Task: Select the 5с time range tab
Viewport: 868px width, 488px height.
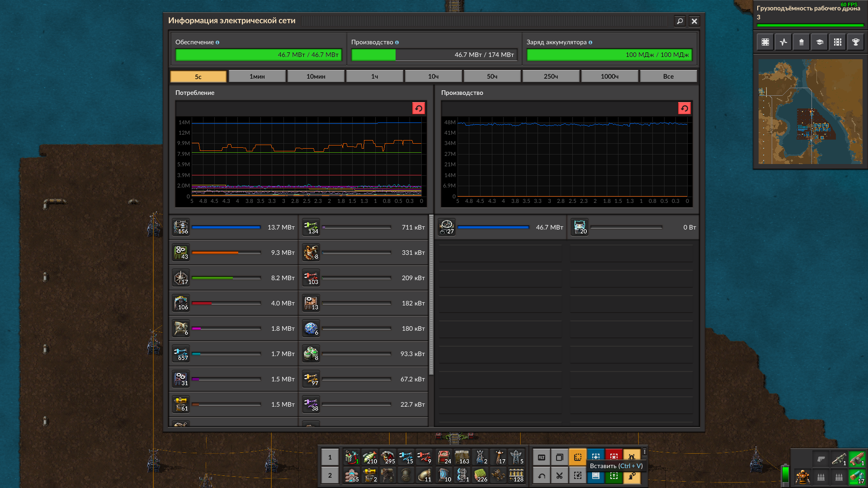Action: [198, 76]
